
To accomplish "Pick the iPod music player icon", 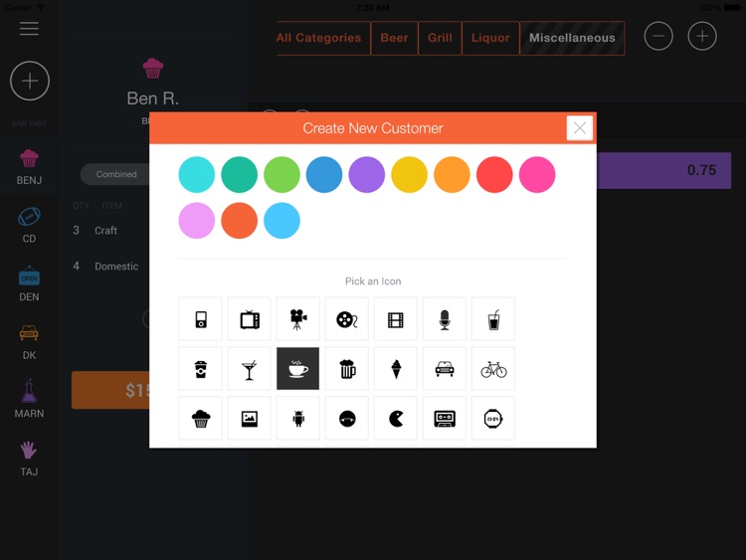I will point(200,319).
